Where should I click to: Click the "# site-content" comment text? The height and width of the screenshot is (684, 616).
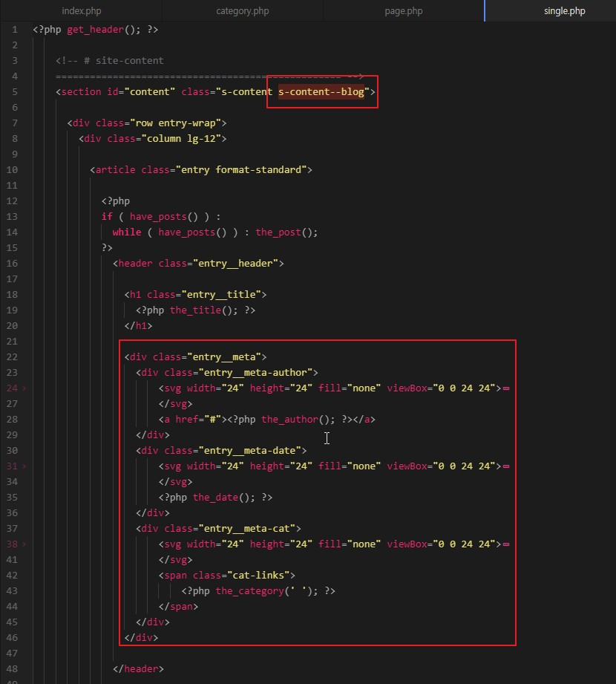(124, 61)
